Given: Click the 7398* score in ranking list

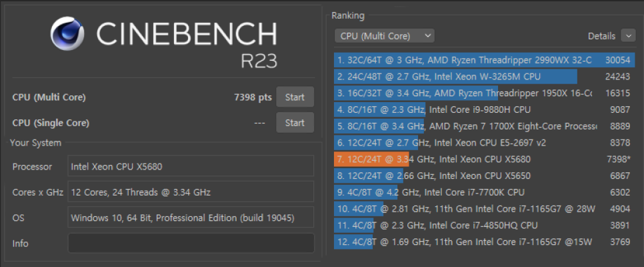Looking at the screenshot, I should tap(620, 160).
